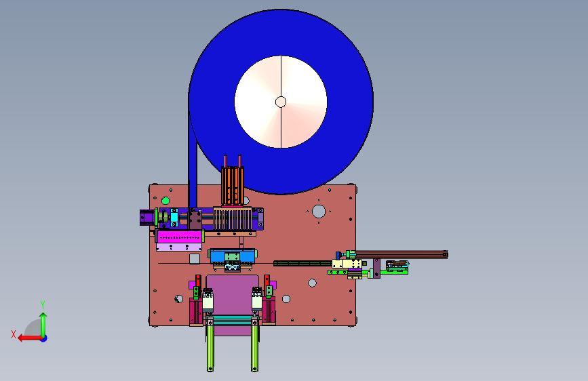Pick the lavender plate under the magenta block
Viewport: 588px width, 381px height.
179,247
